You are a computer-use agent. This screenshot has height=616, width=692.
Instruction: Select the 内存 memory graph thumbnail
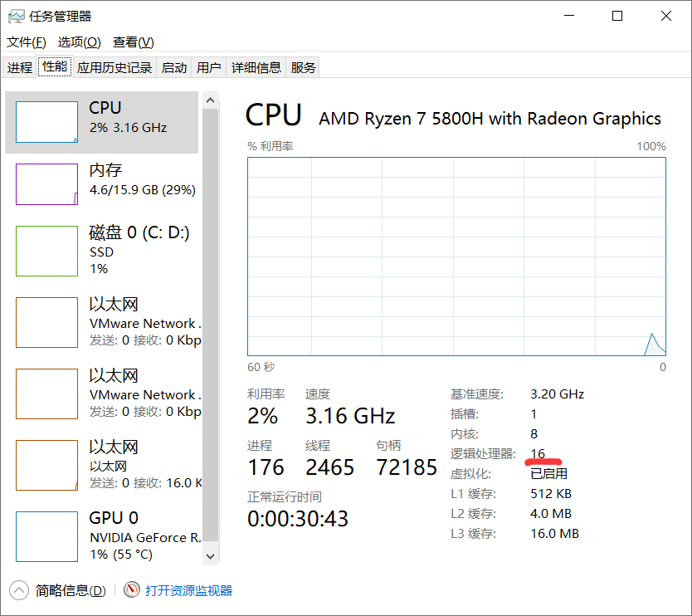(x=46, y=183)
